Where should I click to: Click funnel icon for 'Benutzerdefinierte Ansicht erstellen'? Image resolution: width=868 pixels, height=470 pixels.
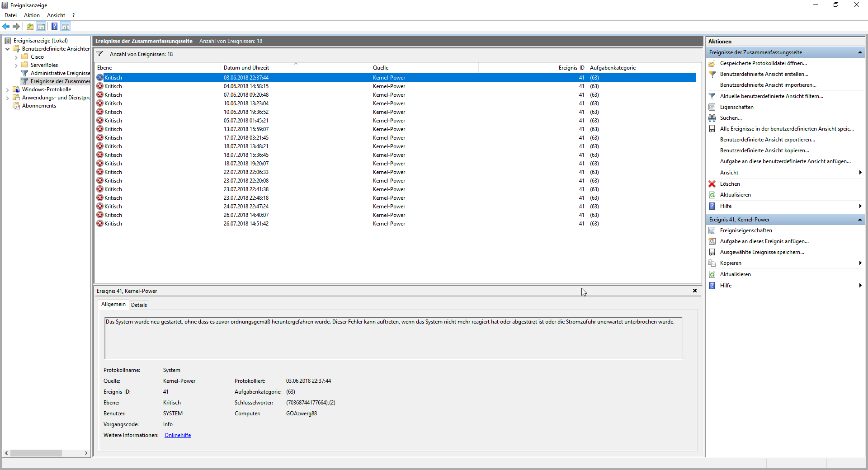[x=712, y=74]
